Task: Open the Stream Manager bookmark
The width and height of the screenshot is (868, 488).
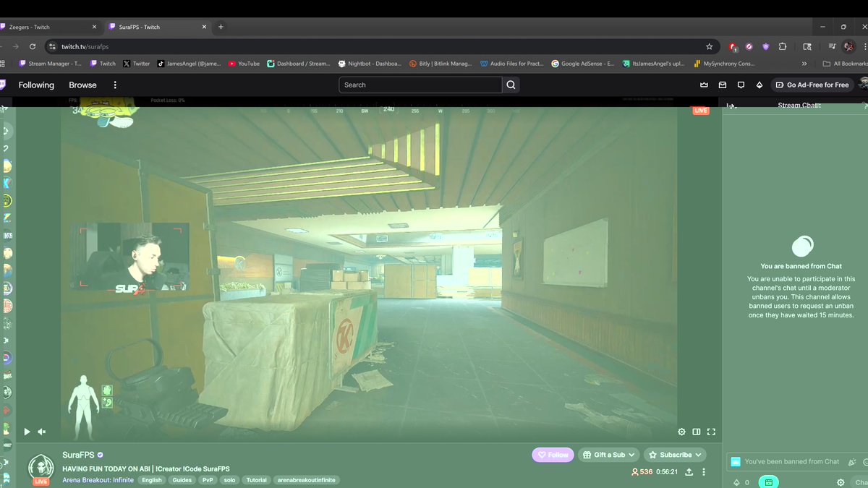Action: 50,64
